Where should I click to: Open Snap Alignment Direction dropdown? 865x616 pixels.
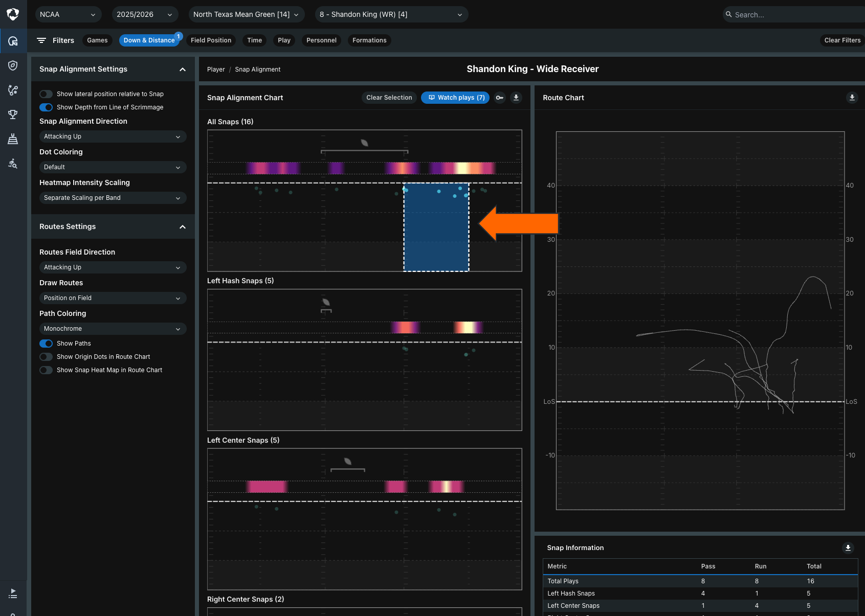click(x=113, y=136)
